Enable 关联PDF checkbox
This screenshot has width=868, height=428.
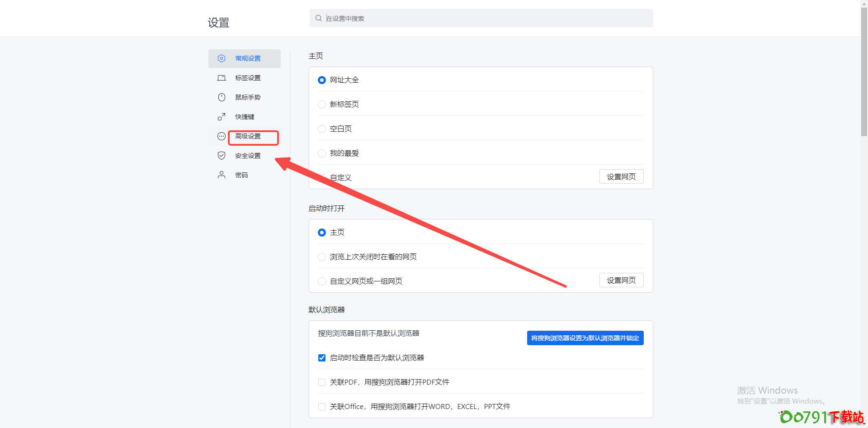pyautogui.click(x=322, y=382)
